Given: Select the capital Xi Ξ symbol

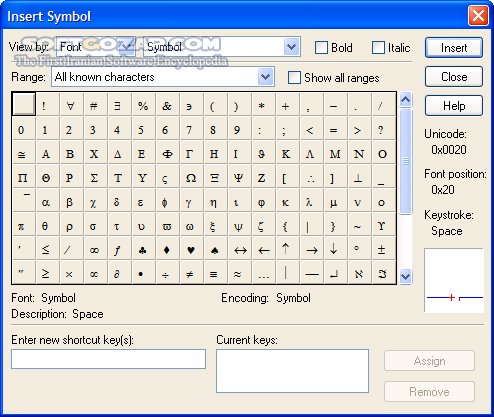Looking at the screenshot, I should click(216, 176).
